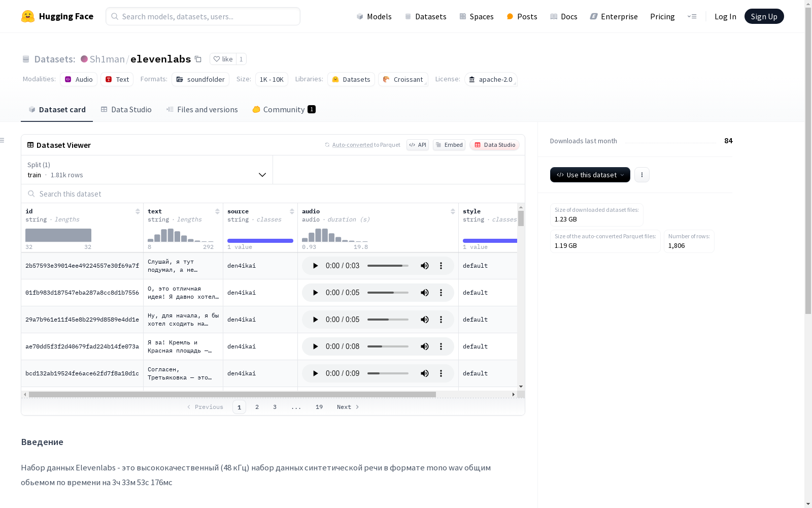Seek the audio timeline in row ae70dd5f

click(x=388, y=346)
